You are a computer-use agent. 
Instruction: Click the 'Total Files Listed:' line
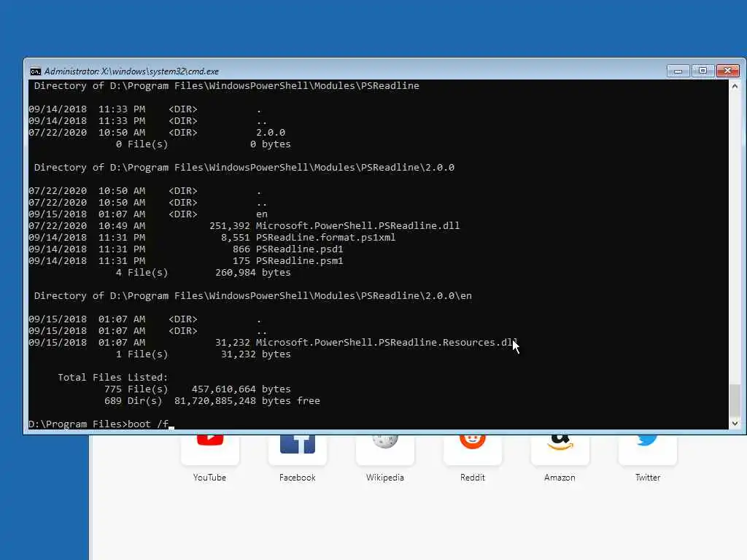(113, 378)
